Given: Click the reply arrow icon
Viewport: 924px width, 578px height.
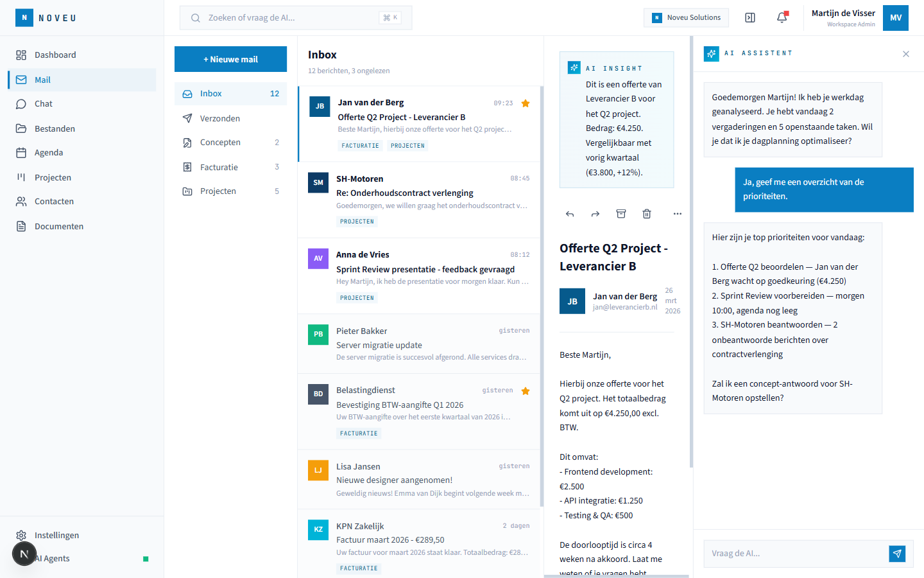Looking at the screenshot, I should point(570,214).
